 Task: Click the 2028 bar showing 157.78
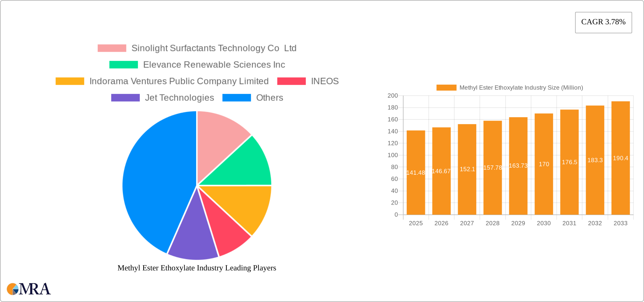tap(493, 168)
